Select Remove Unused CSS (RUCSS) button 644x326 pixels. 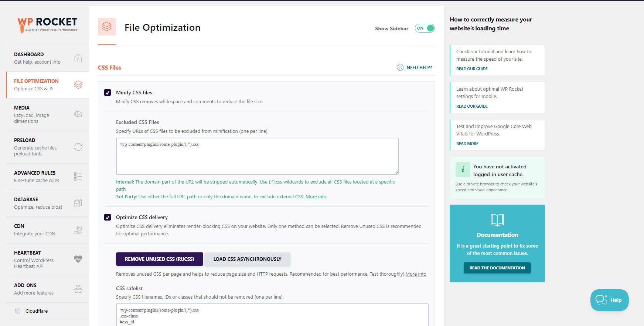coord(160,259)
